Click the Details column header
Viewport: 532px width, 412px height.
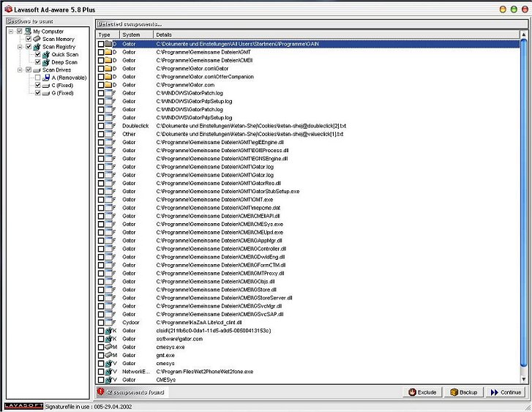pyautogui.click(x=336, y=34)
